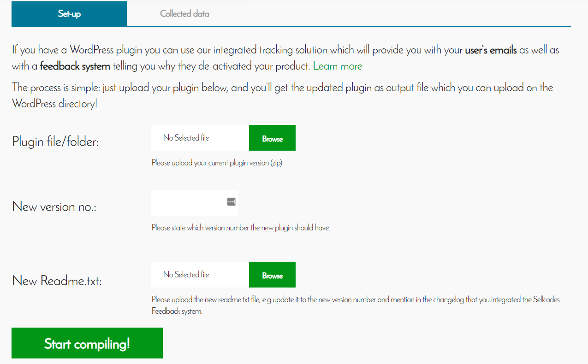Click the autofill icon in version field
The height and width of the screenshot is (364, 588).
click(x=232, y=201)
